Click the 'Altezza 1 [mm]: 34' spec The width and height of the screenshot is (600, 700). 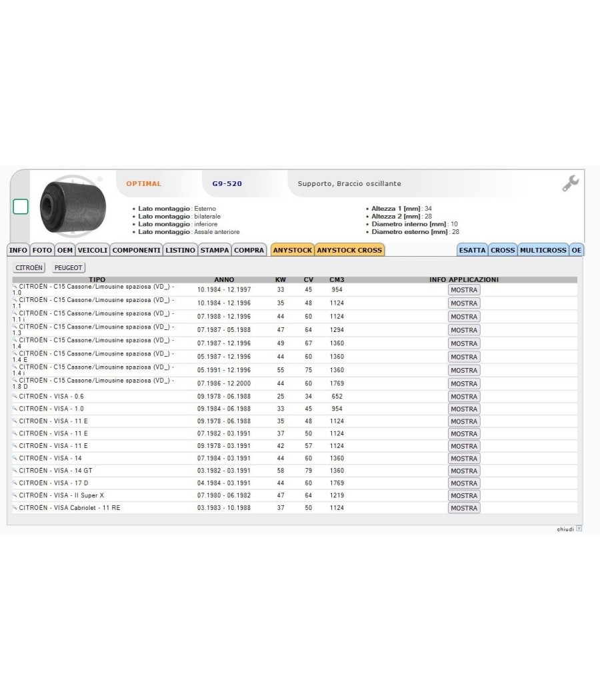pyautogui.click(x=401, y=209)
